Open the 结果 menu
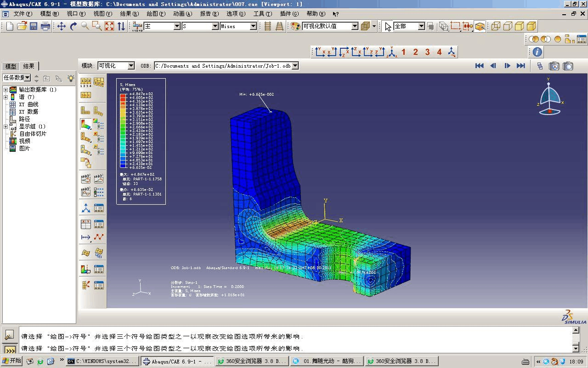The height and width of the screenshot is (368, 588). click(x=129, y=13)
